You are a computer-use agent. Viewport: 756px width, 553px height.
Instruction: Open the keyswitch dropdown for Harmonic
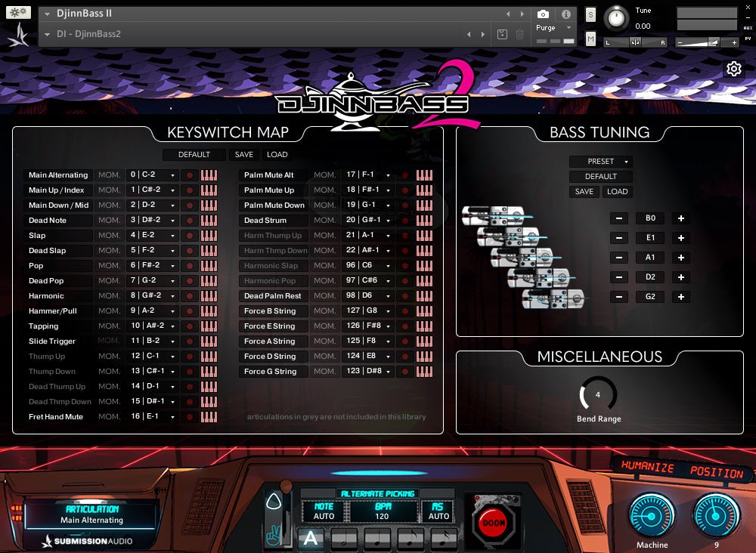[x=151, y=295]
